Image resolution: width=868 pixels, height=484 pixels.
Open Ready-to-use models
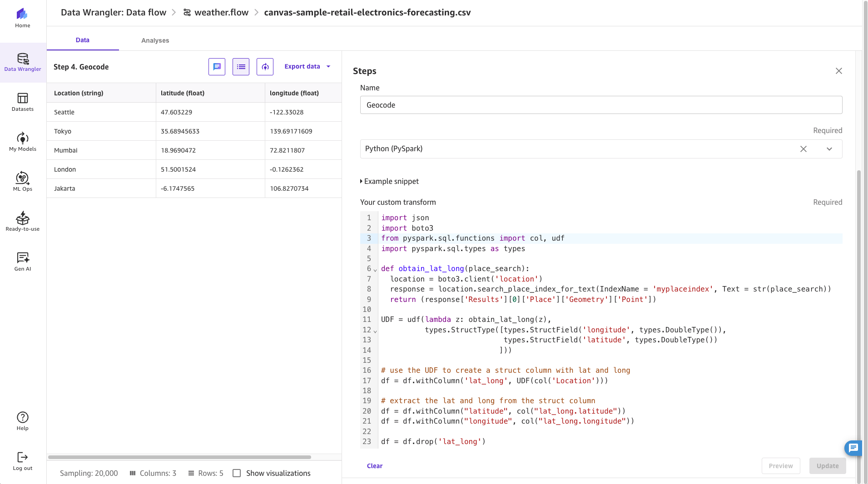pyautogui.click(x=23, y=222)
